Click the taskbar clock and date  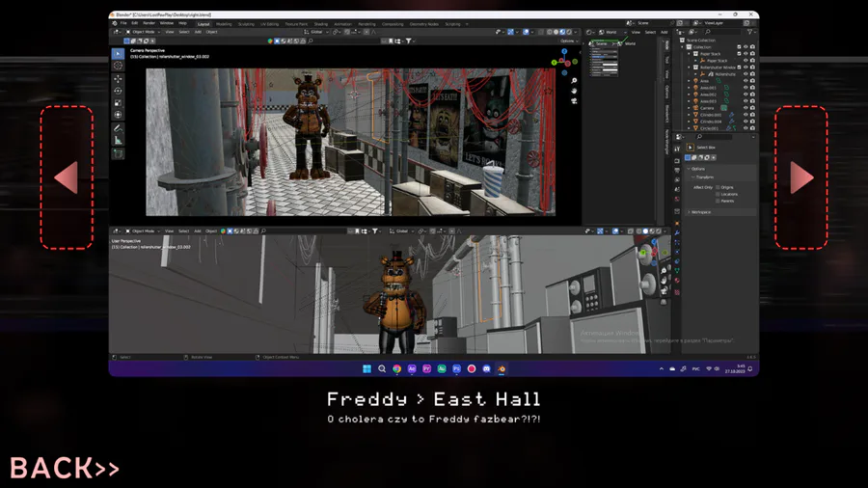735,368
